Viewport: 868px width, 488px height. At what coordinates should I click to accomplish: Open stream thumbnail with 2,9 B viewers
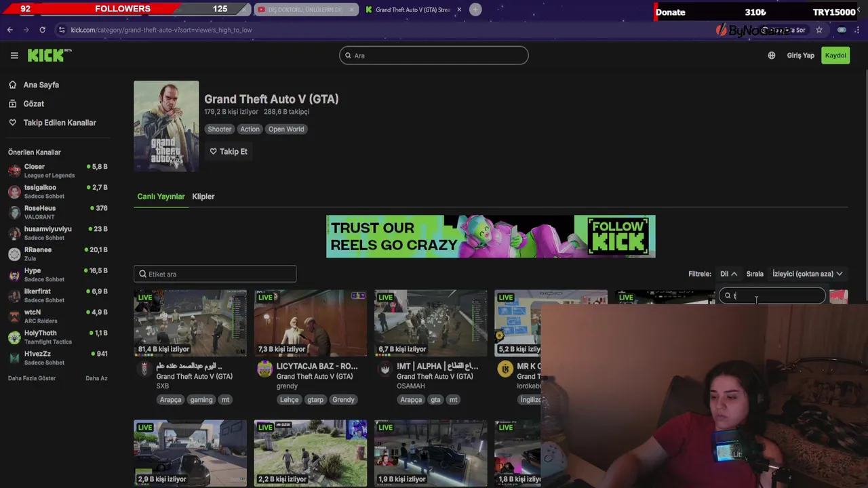[x=190, y=453]
